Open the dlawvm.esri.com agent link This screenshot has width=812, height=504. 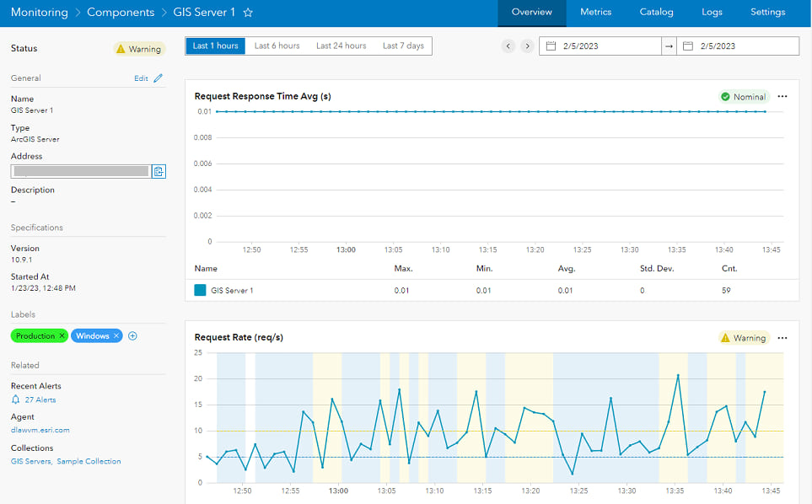(x=40, y=430)
